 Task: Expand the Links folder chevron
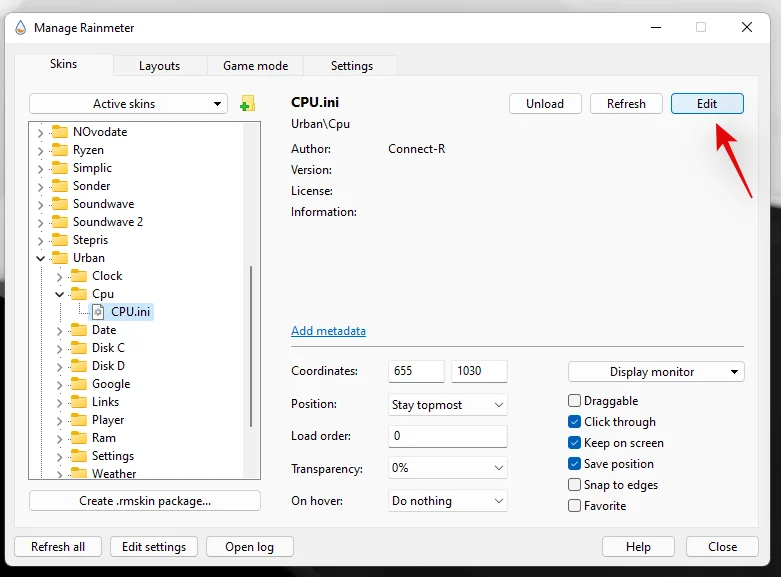tap(59, 403)
